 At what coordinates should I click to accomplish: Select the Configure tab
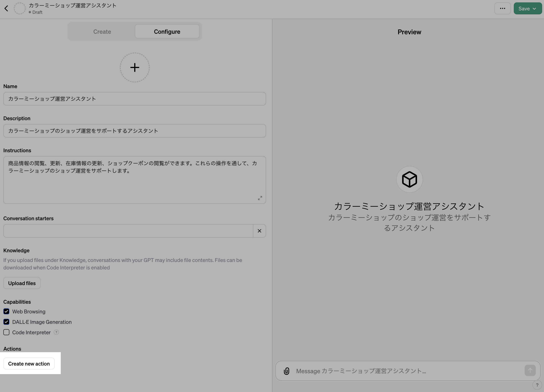click(167, 31)
